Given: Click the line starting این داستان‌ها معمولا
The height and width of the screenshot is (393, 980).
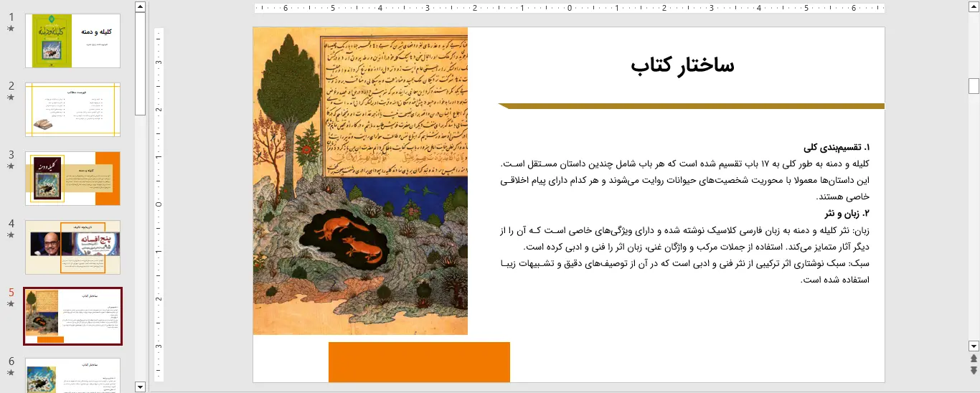Looking at the screenshot, I should (x=684, y=180).
